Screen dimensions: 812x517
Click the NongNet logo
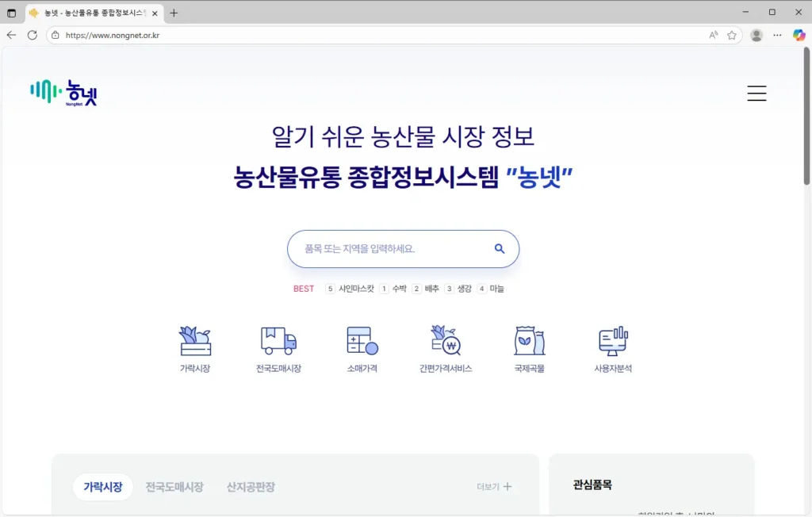coord(63,93)
